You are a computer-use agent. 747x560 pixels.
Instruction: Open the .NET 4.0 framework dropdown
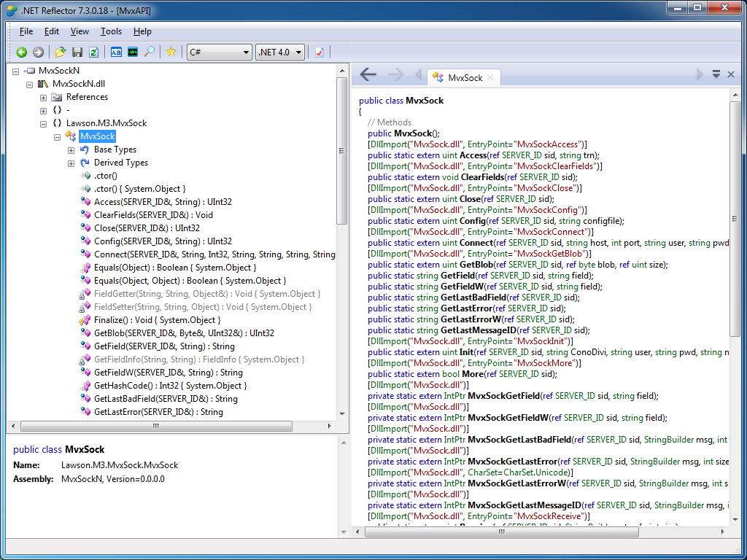(x=280, y=52)
